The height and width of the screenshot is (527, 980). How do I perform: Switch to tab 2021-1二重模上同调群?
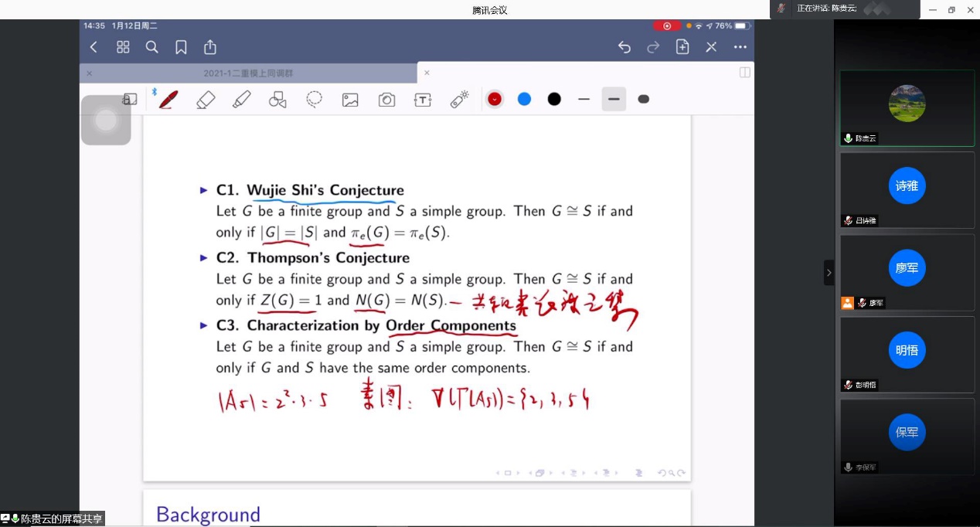click(248, 73)
